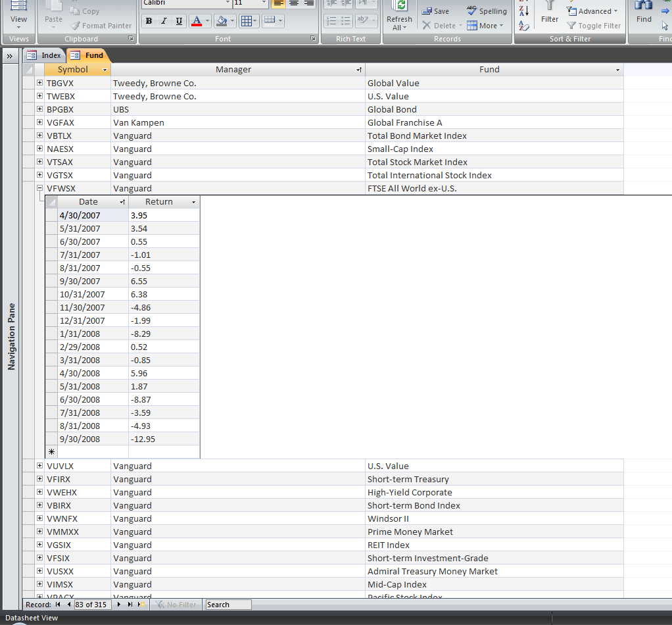
Task: Open the More records dropdown
Action: [485, 26]
